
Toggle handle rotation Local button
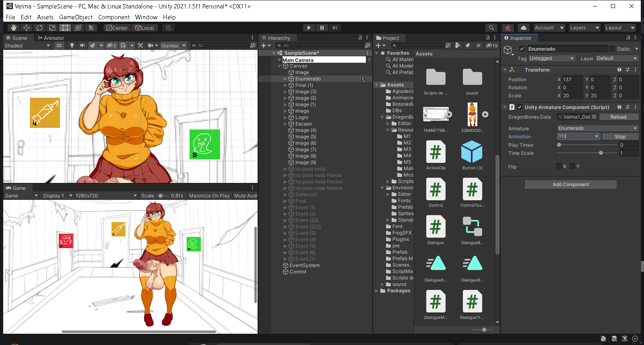(144, 28)
